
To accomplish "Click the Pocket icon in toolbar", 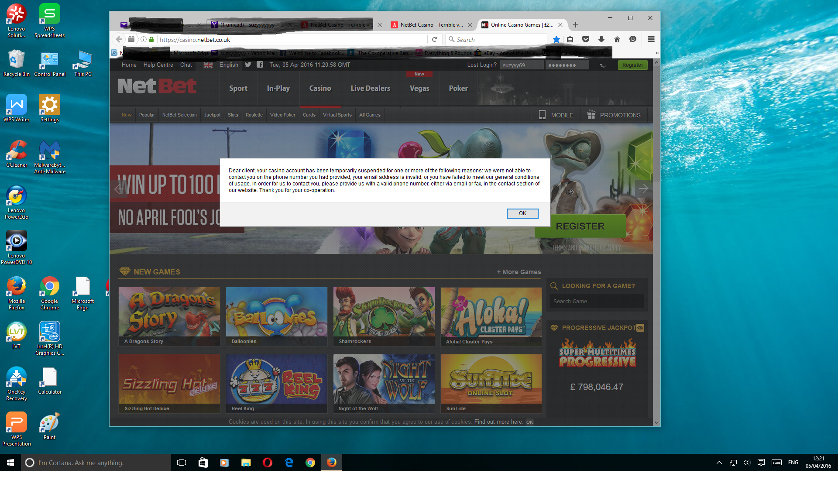I will [x=586, y=39].
